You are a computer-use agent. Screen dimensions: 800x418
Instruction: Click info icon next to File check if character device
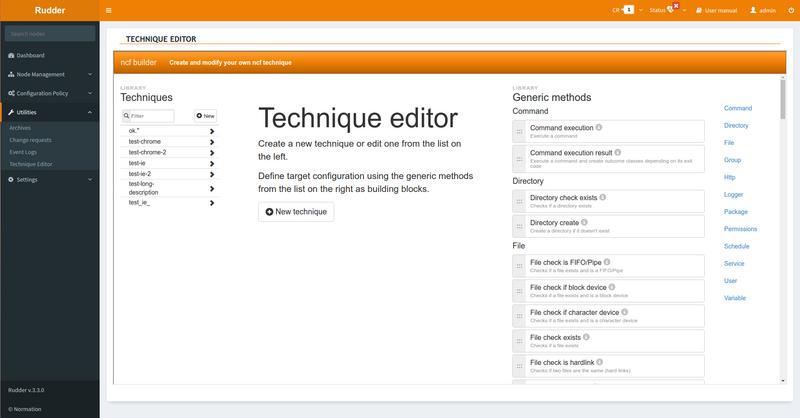coord(624,312)
